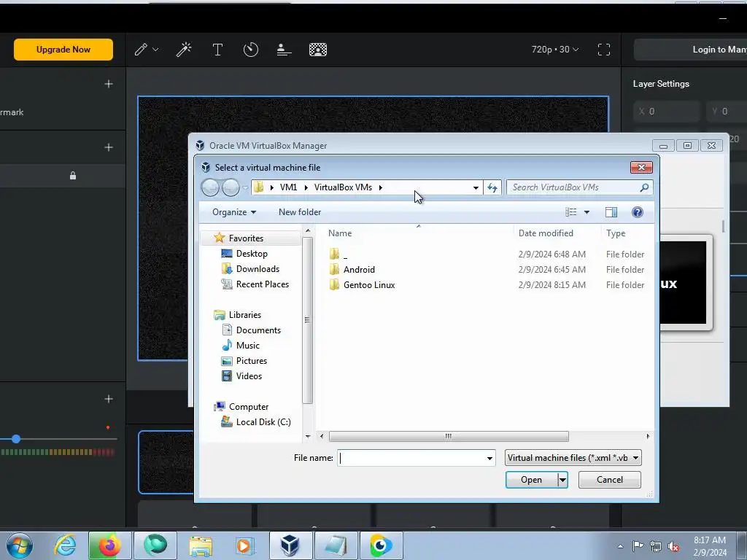Select the Text tool
The height and width of the screenshot is (560, 747).
coord(217,50)
